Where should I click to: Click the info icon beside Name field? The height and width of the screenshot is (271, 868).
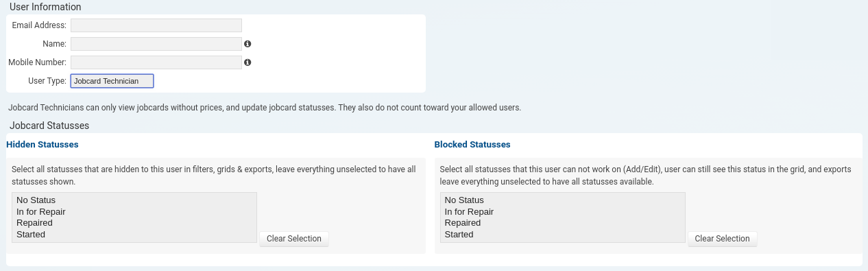click(248, 44)
